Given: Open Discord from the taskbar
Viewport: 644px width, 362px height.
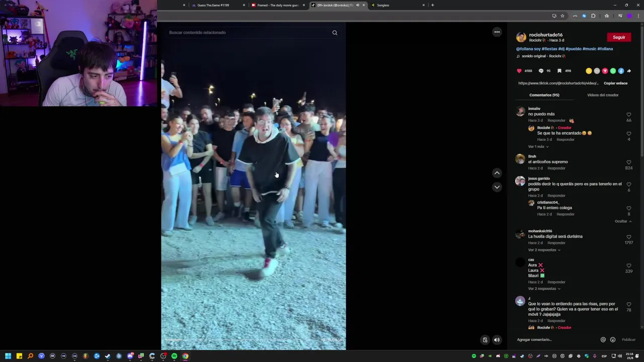Looking at the screenshot, I should click(x=130, y=356).
